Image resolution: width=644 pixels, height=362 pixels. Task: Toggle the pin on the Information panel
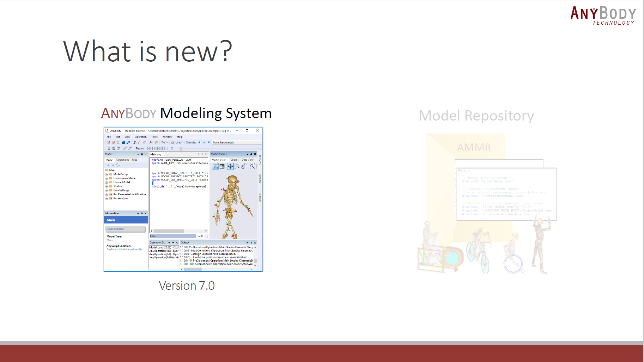(x=142, y=213)
